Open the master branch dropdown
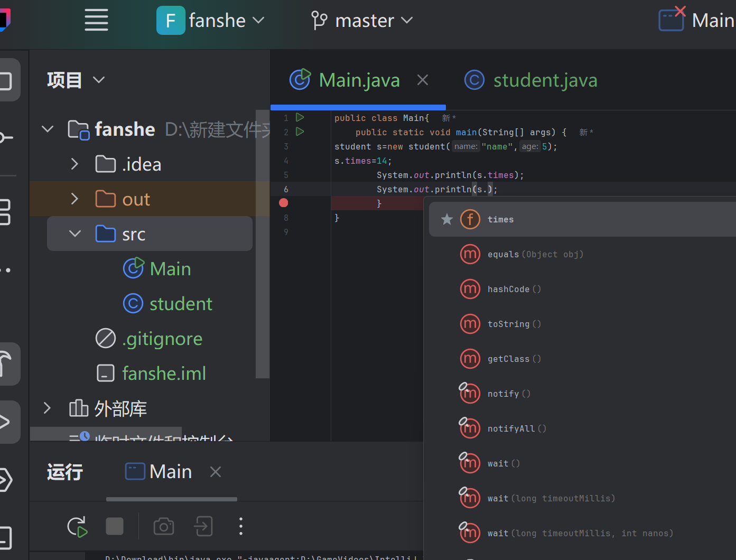This screenshot has width=736, height=560. click(x=362, y=20)
